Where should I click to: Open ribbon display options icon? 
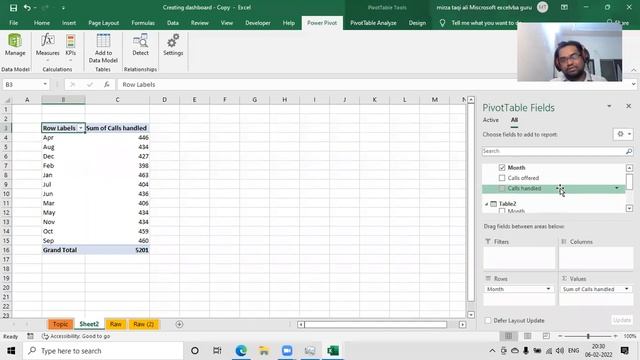pyautogui.click(x=564, y=7)
